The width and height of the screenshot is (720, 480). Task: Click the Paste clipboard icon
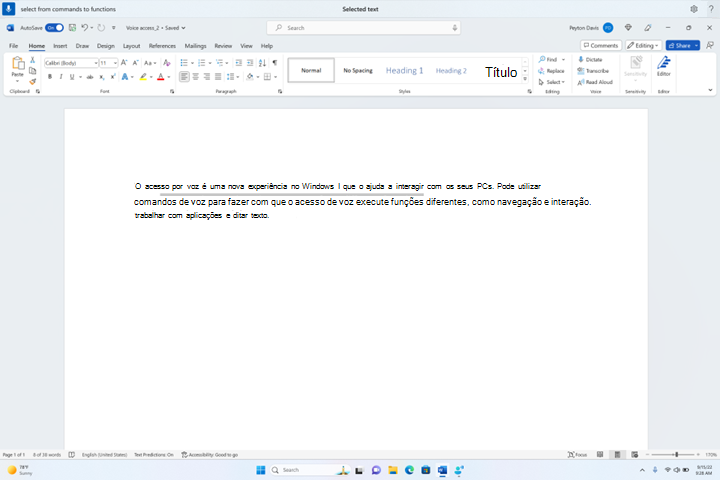[17, 64]
